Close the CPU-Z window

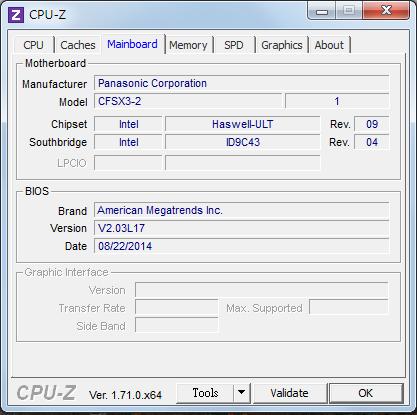(386, 11)
